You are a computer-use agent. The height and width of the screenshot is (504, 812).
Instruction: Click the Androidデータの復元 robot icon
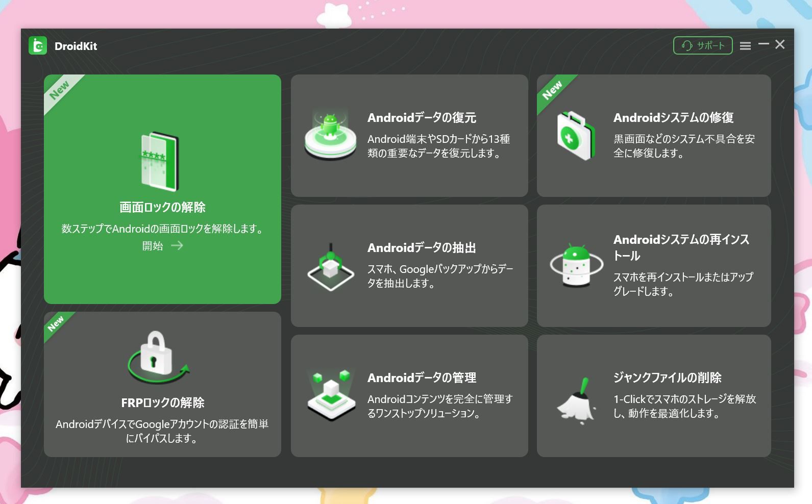[330, 135]
